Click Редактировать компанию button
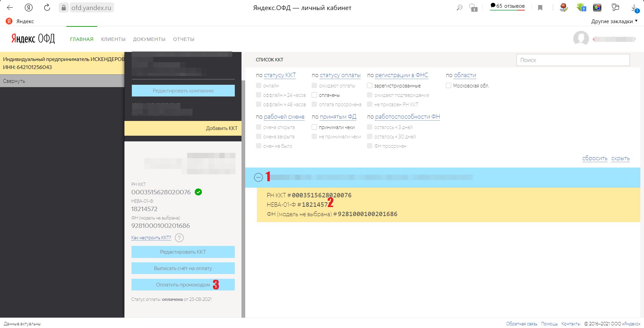 (x=183, y=91)
